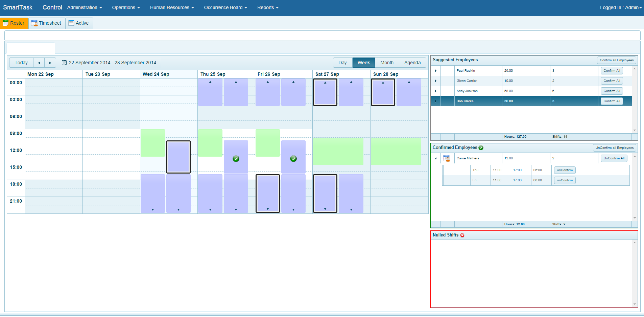Switch calendar to Agenda view
Viewport: 644px width, 317px height.
[x=412, y=63]
